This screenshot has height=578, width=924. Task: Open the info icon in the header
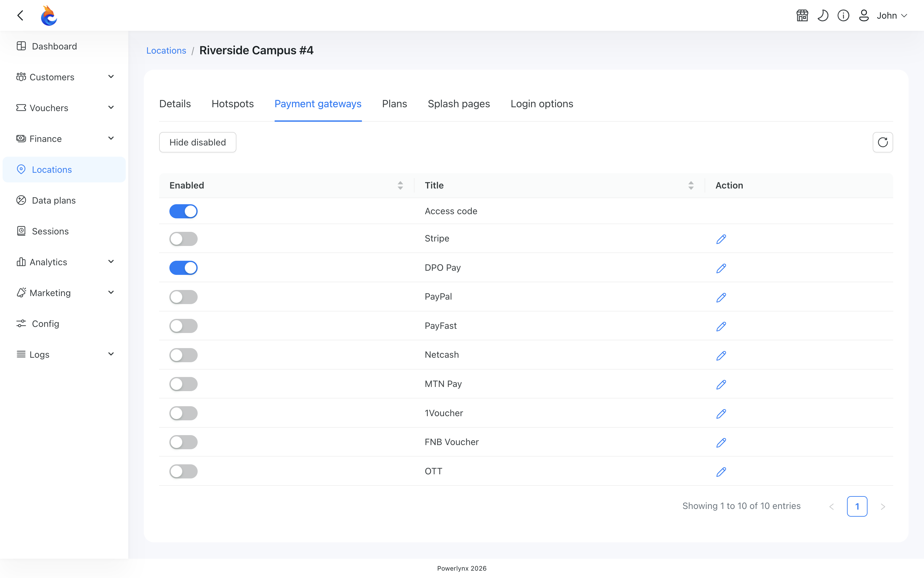tap(843, 15)
